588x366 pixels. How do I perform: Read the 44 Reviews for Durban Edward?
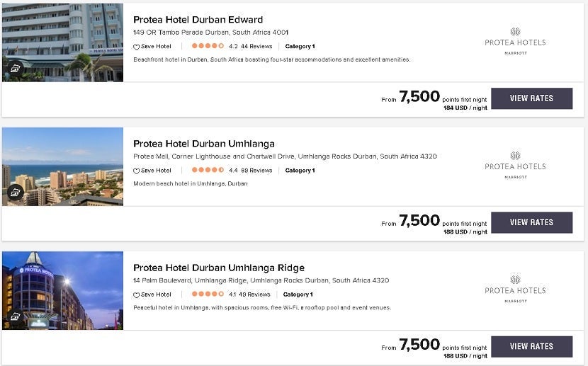tap(256, 47)
